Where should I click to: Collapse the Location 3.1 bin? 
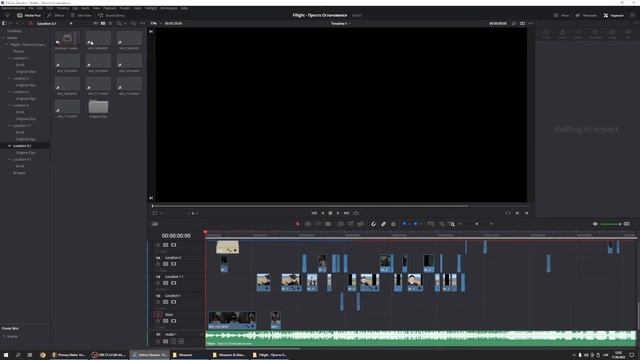pos(10,146)
